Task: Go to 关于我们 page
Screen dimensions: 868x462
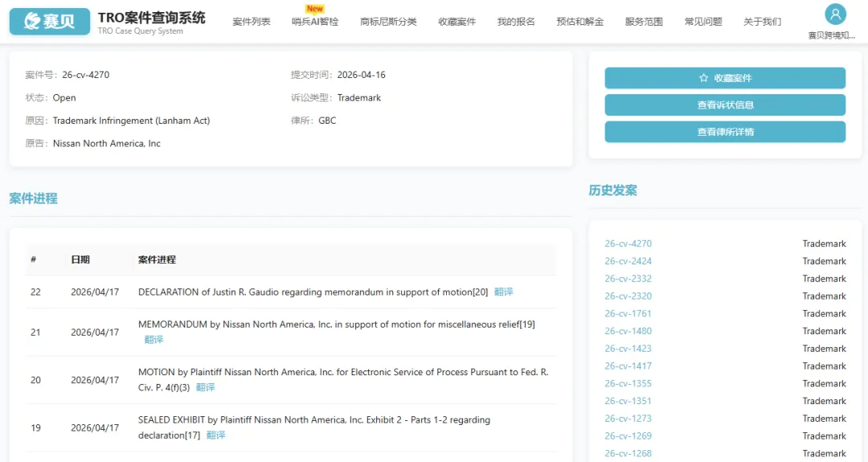Action: [x=762, y=22]
